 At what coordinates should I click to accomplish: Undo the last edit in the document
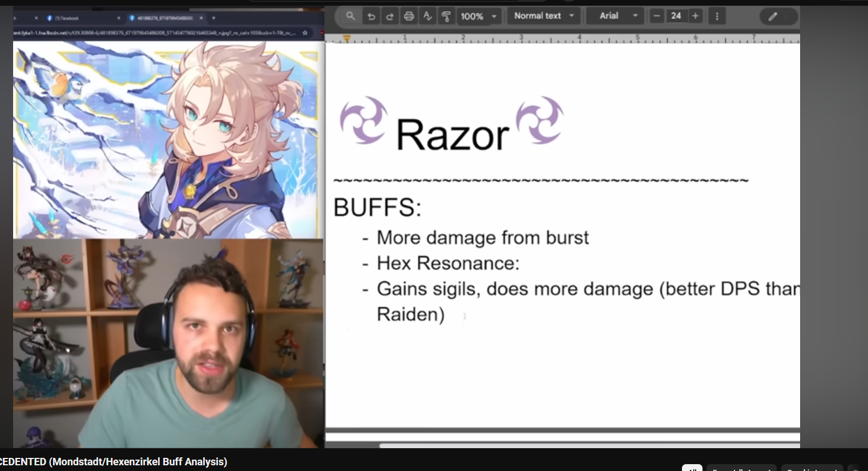[371, 16]
